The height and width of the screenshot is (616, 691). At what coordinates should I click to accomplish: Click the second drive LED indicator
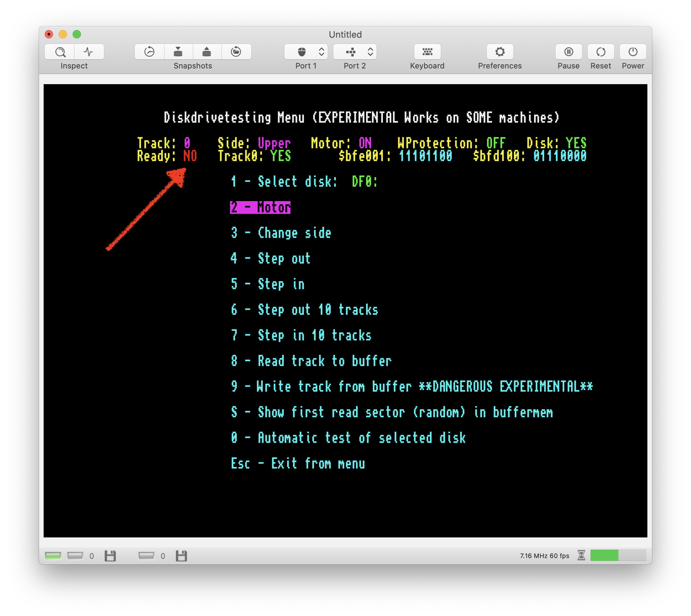(146, 556)
